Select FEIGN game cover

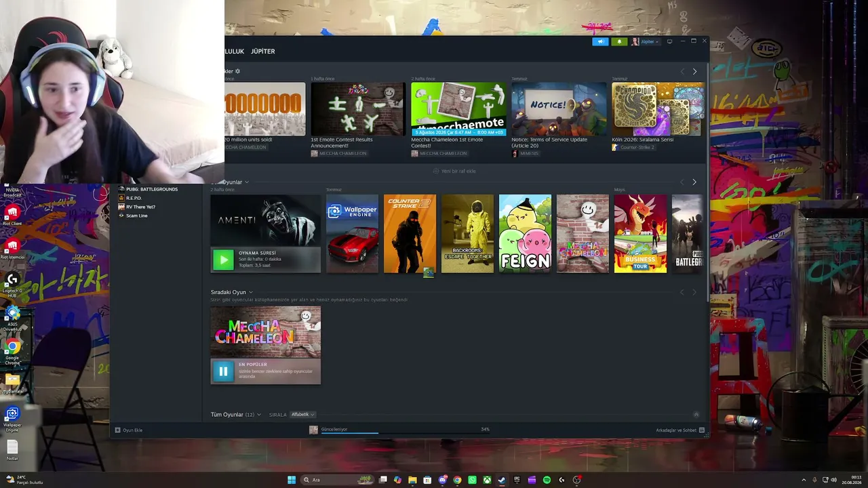525,234
